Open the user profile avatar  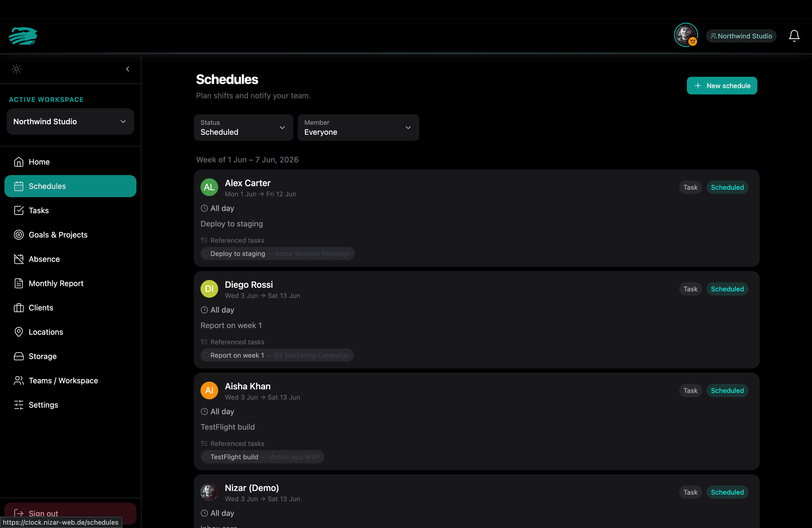(686, 35)
